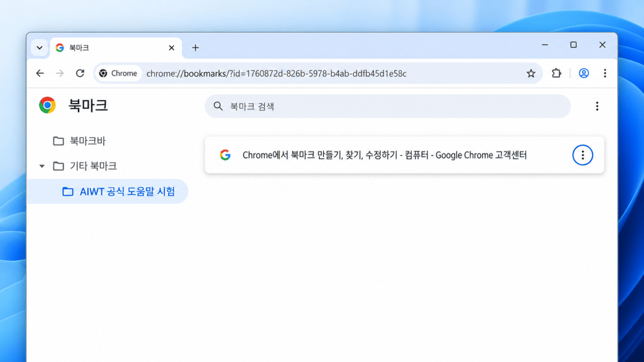Select the 기타 북마크 folder

[x=85, y=166]
